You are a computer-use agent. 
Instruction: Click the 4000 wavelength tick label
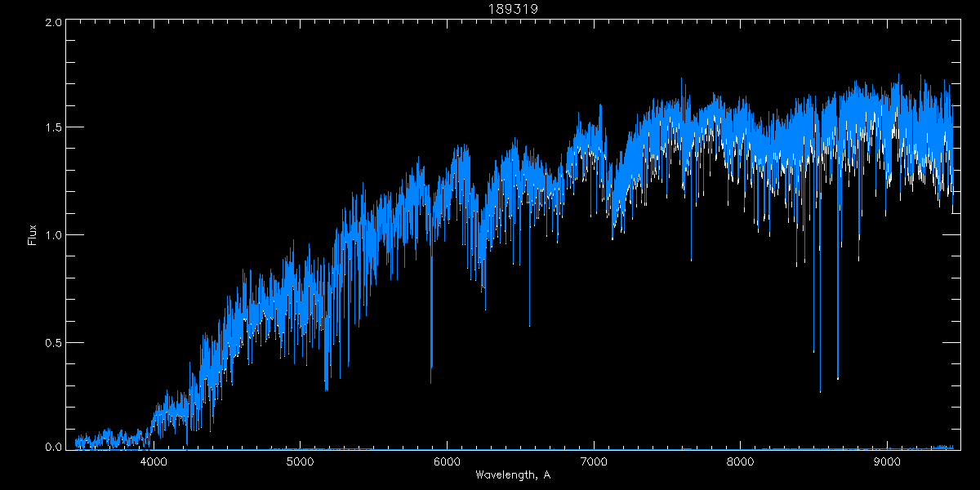click(154, 462)
